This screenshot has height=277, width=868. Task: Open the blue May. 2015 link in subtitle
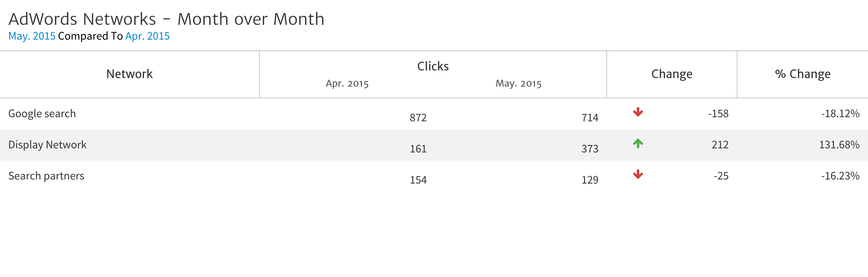tap(32, 36)
